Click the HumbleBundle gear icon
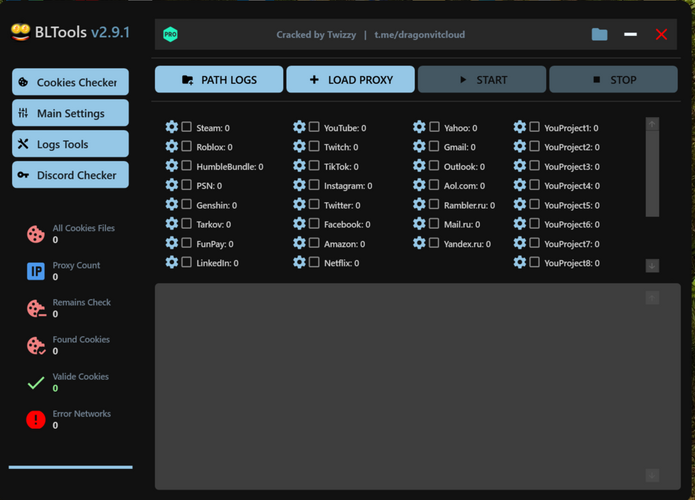 tap(172, 166)
